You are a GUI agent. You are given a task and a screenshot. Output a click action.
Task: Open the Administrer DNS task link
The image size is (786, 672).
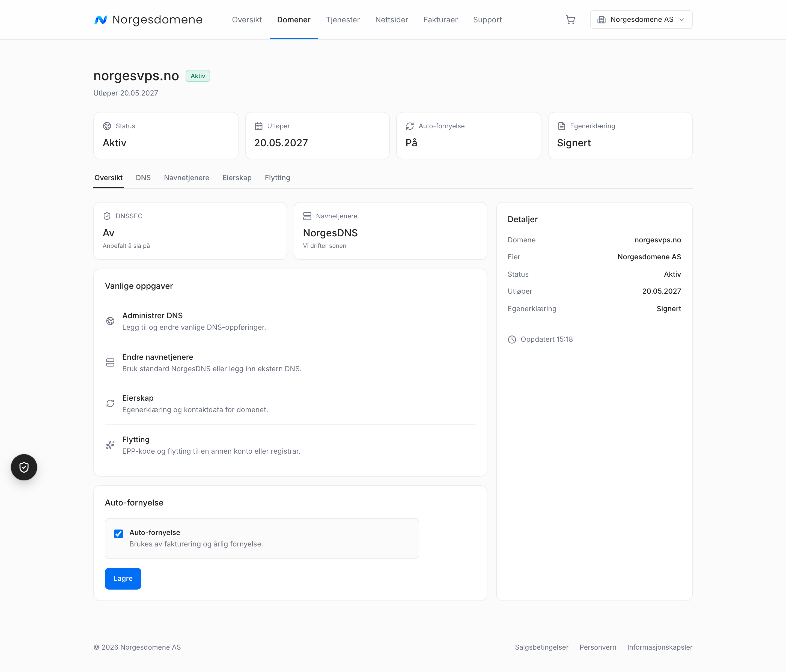290,321
